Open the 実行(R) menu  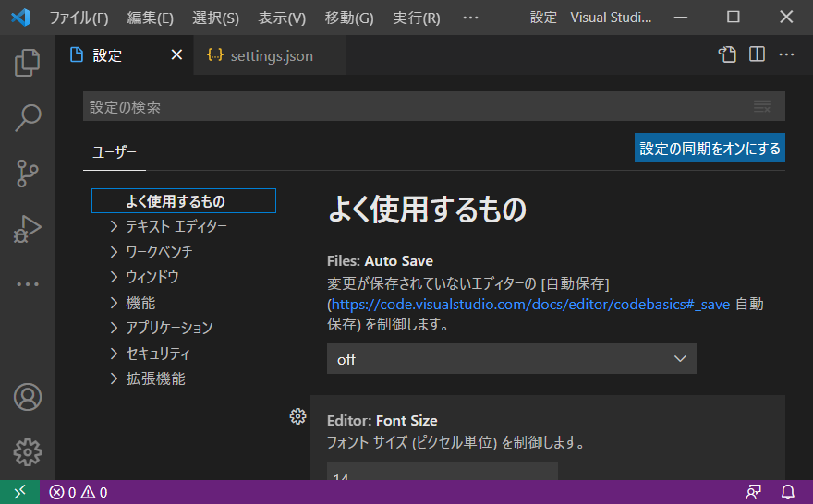(417, 18)
